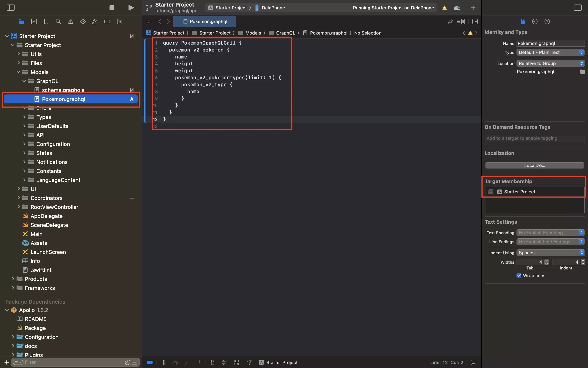Open the Type dropdown (Default - Plain Text)
Viewport: 588px width, 368px height.
(x=550, y=52)
